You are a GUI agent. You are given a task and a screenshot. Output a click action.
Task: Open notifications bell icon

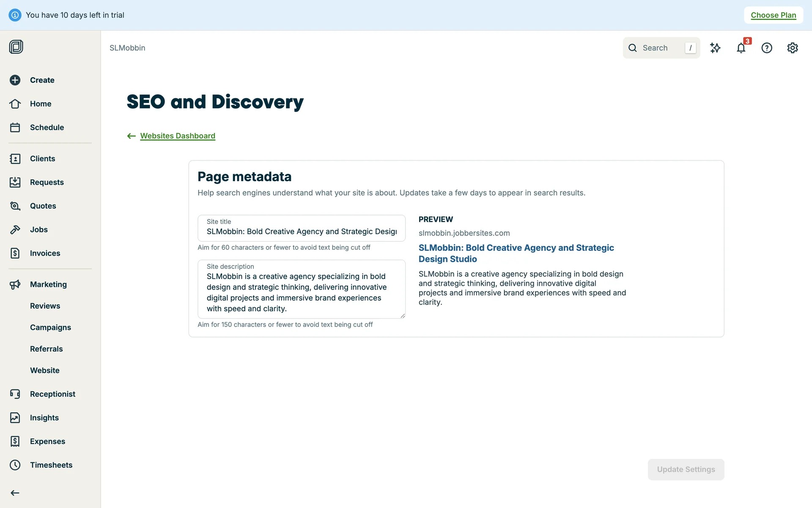click(x=741, y=48)
